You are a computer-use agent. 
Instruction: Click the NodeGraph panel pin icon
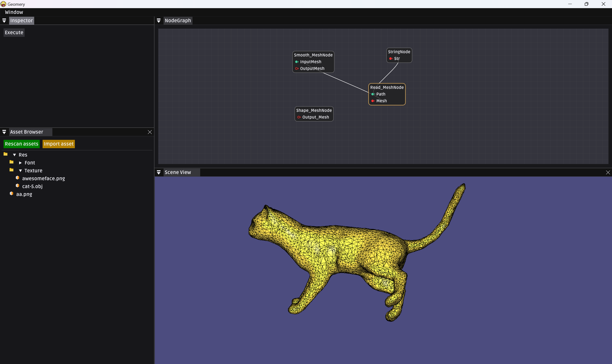(159, 20)
